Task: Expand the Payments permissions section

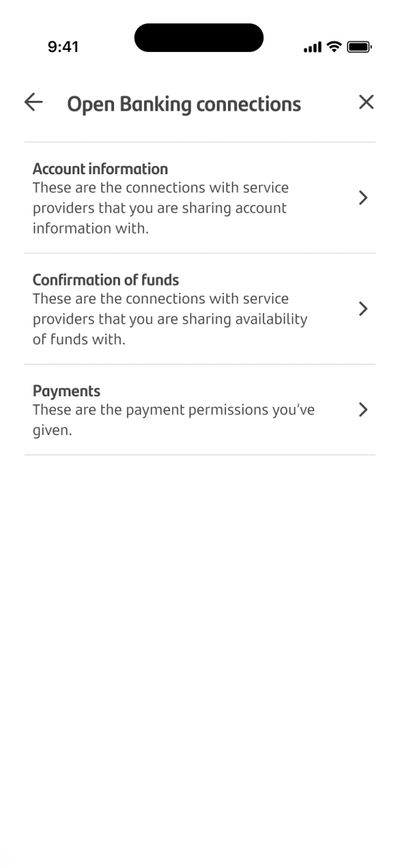Action: coord(200,410)
